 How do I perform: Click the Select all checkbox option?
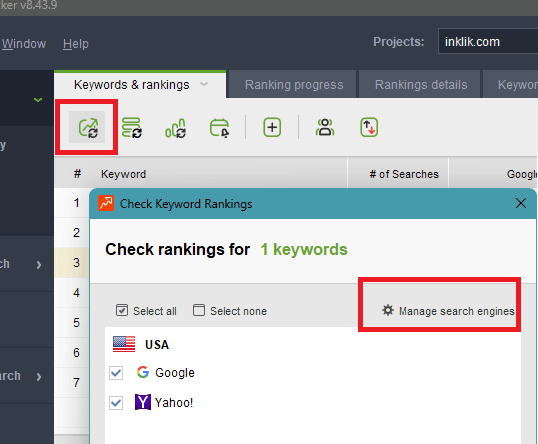(x=147, y=311)
